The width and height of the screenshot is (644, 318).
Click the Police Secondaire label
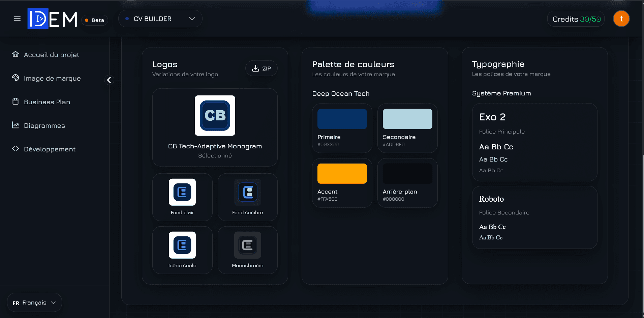point(504,212)
